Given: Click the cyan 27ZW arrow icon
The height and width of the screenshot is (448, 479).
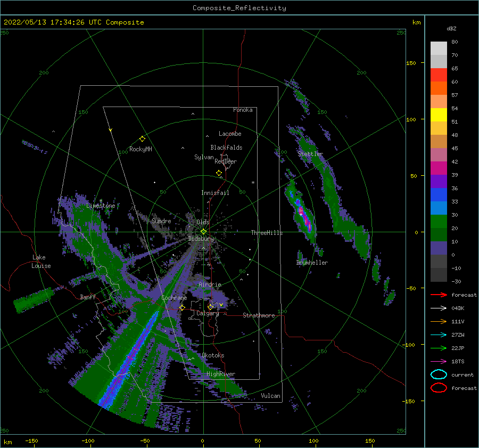Looking at the screenshot, I should (439, 335).
